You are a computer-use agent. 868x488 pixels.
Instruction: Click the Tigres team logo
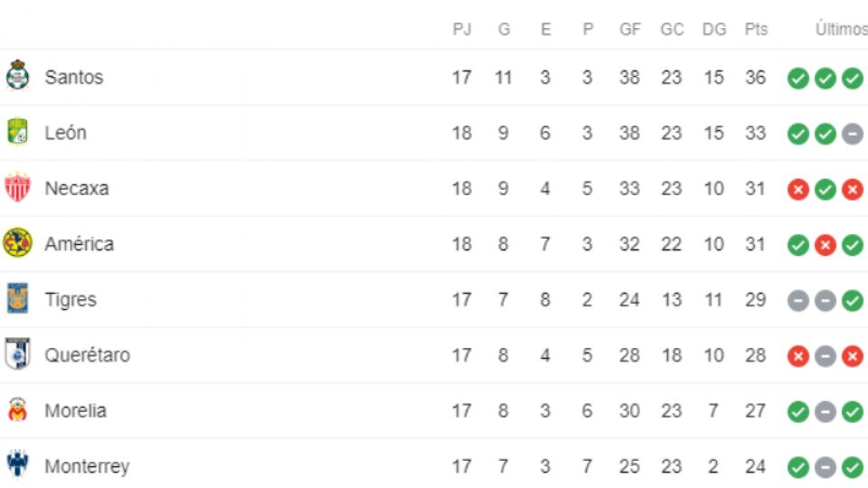[x=17, y=299]
